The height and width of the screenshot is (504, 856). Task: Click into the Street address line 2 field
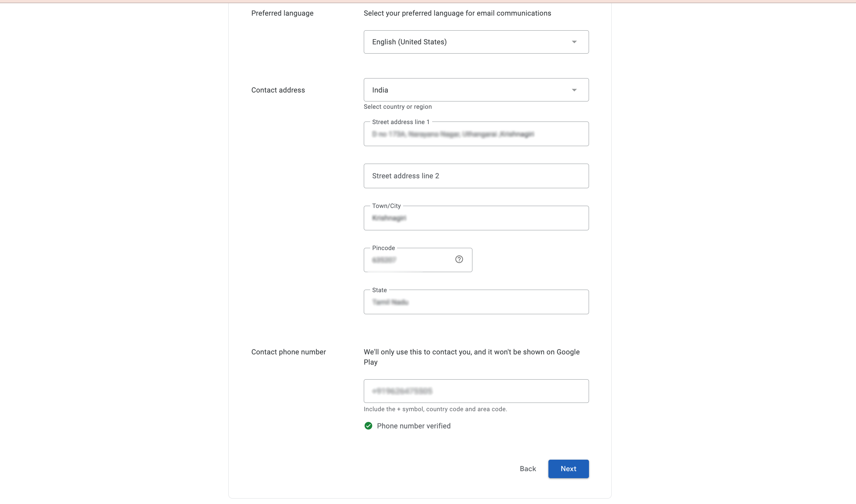(476, 176)
